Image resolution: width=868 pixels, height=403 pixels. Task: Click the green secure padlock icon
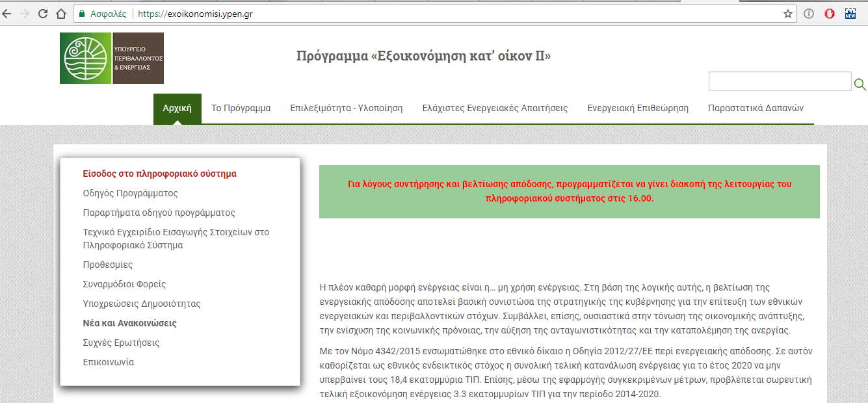coord(82,14)
